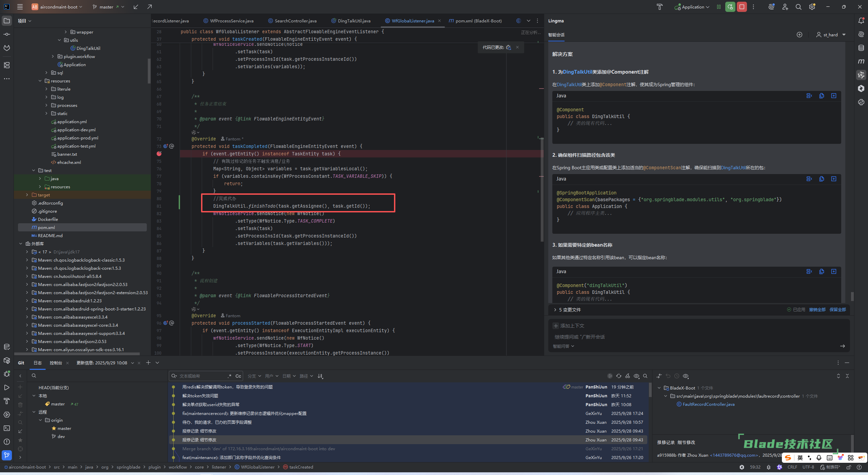868x475 pixels.
Task: Insert the @SpringBootApplication snippet into a new file
Action: click(834, 179)
